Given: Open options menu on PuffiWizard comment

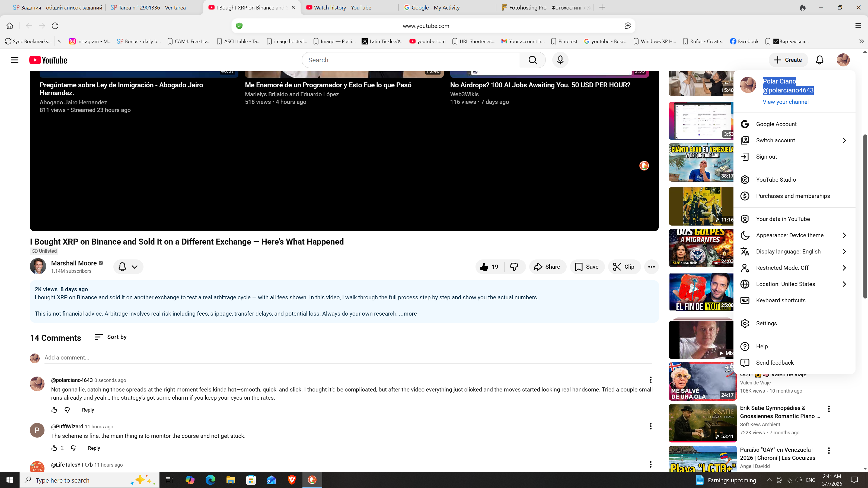Looking at the screenshot, I should (650, 426).
